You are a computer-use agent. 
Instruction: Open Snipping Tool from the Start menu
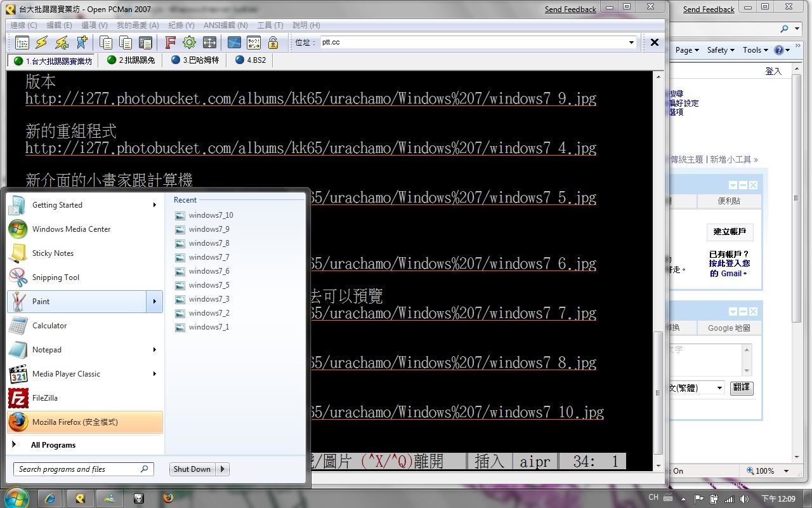pos(55,277)
